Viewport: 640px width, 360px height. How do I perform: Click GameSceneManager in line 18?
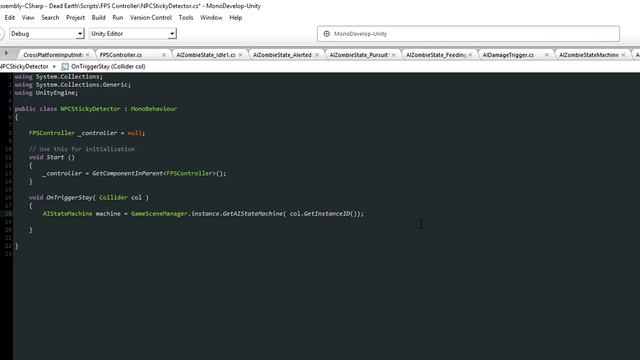[x=159, y=213]
